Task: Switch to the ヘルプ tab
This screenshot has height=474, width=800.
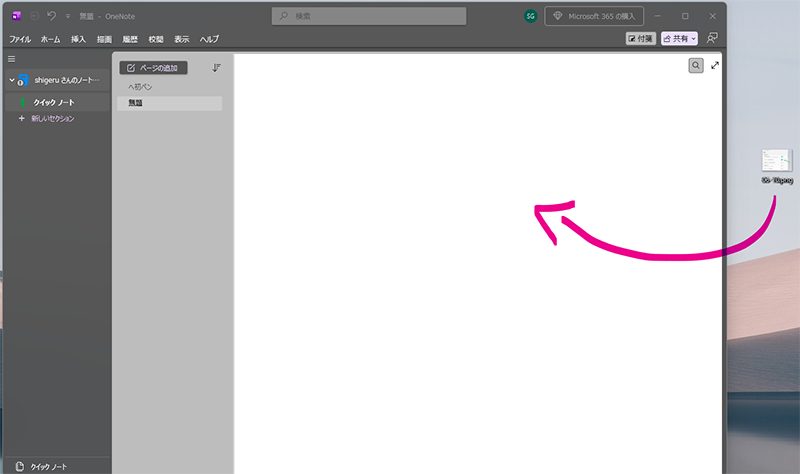Action: [x=209, y=39]
